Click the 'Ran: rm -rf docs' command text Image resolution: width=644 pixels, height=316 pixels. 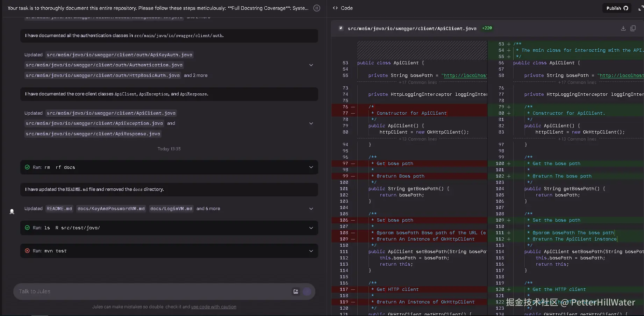[54, 167]
